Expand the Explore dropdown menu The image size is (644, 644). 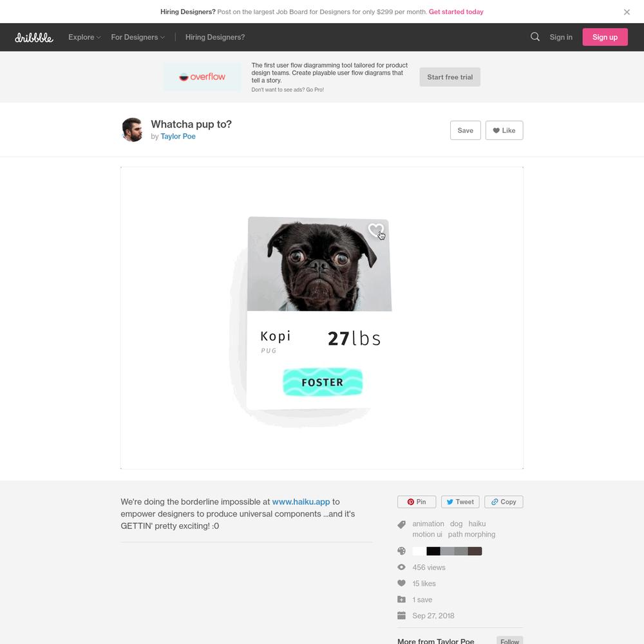[84, 37]
